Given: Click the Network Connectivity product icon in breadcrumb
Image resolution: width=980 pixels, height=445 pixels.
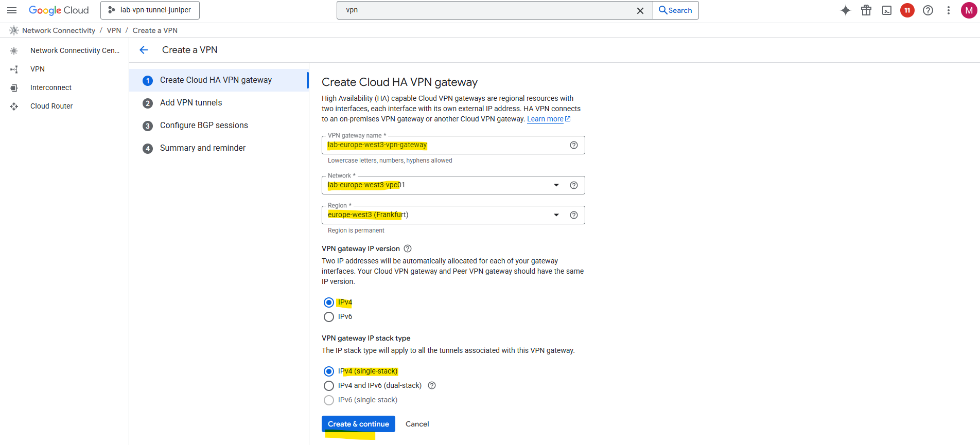Looking at the screenshot, I should click(14, 30).
